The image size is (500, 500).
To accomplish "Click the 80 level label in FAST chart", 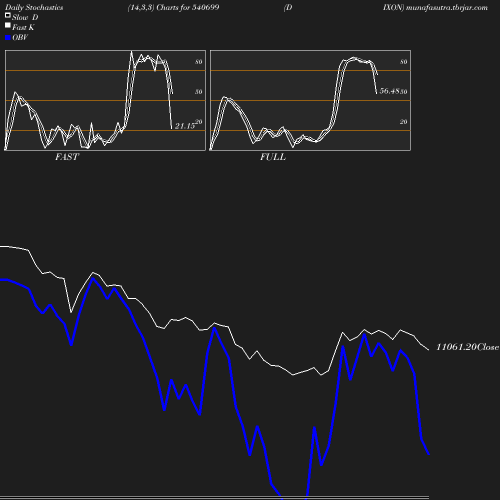I will pos(199,62).
